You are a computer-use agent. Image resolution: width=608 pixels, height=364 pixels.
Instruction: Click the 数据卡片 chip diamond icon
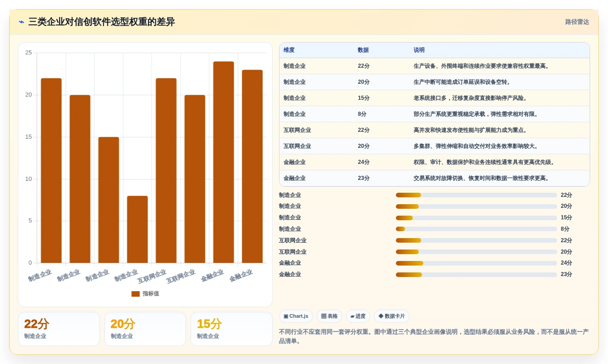381,316
